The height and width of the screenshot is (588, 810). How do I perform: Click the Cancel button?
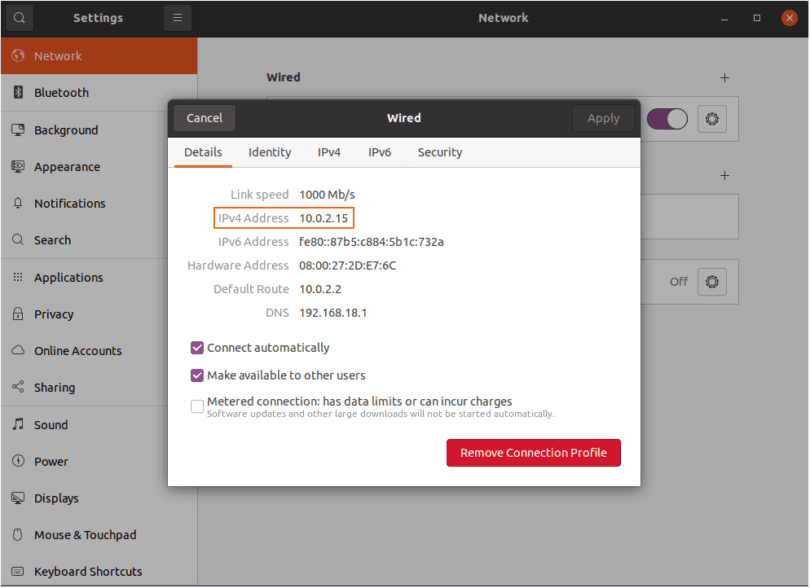[x=205, y=118]
